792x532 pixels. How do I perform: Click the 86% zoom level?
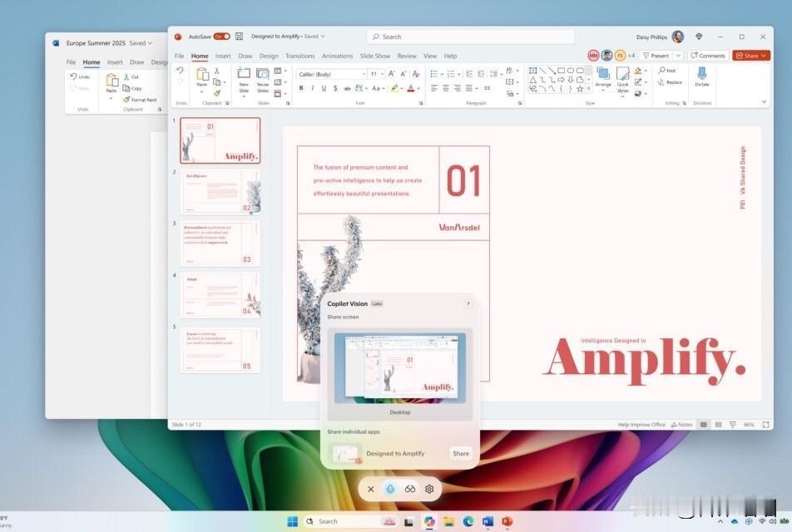click(749, 425)
